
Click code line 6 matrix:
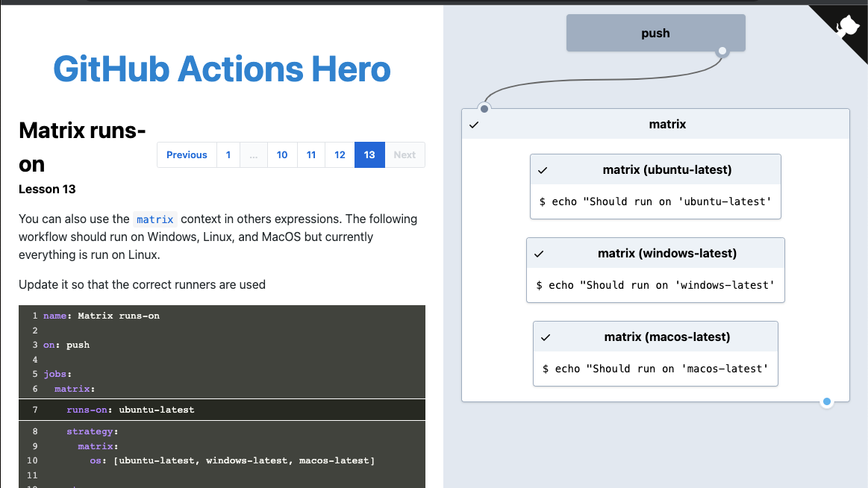(75, 389)
